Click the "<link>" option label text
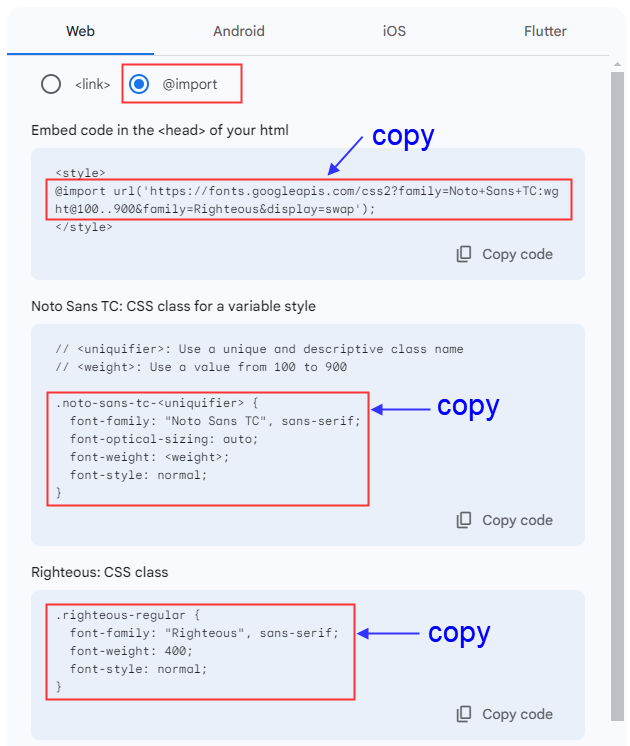This screenshot has width=630, height=746. point(93,85)
